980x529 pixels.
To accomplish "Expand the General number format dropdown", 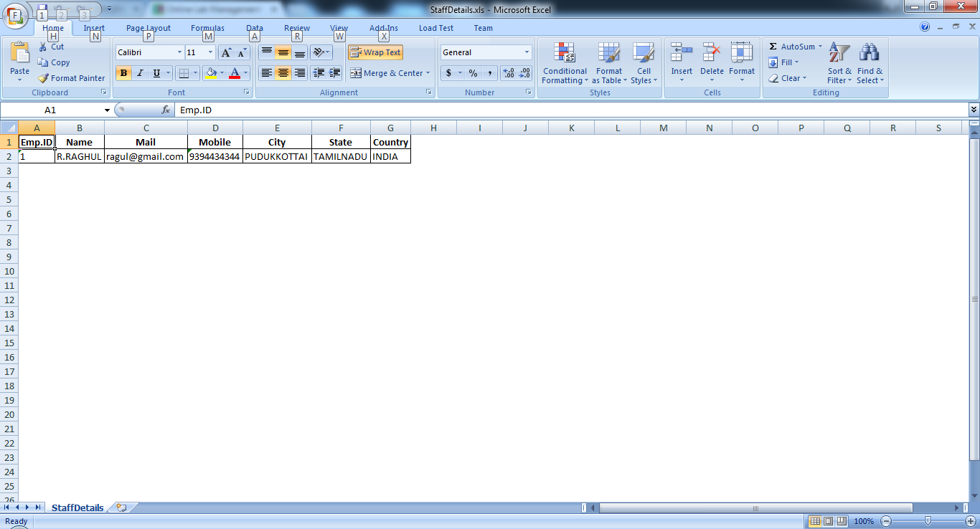I will (x=527, y=52).
